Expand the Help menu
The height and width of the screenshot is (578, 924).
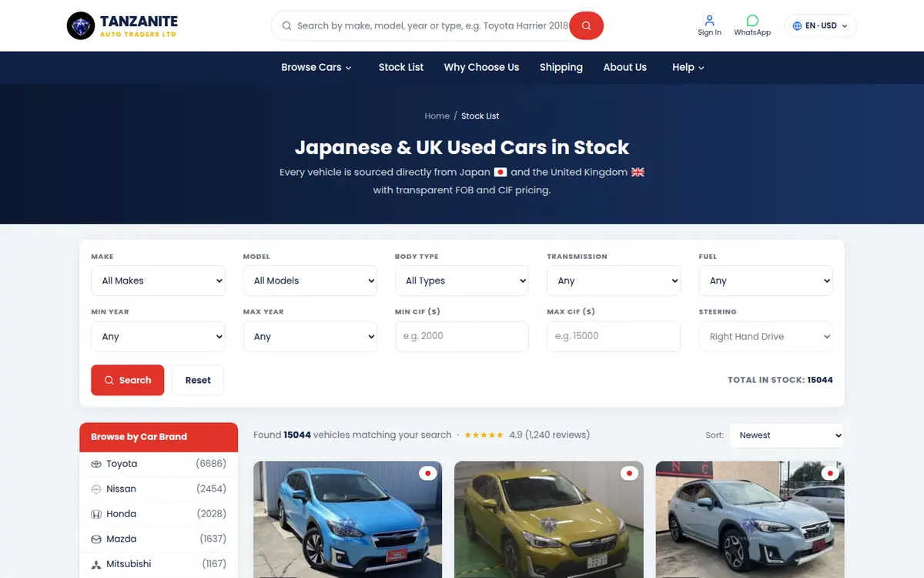click(x=688, y=67)
